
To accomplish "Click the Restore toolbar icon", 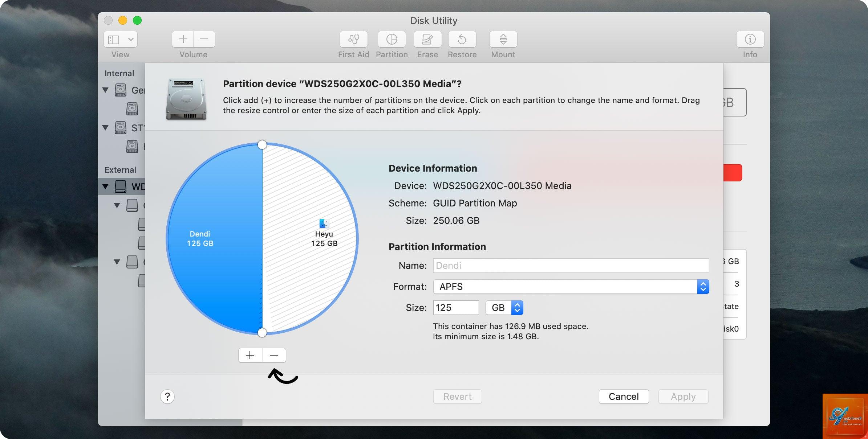I will click(462, 39).
